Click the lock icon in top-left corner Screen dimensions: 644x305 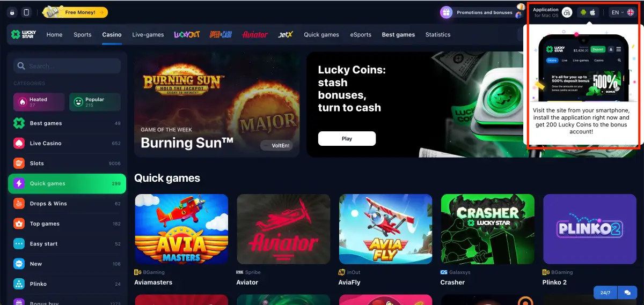click(x=12, y=12)
